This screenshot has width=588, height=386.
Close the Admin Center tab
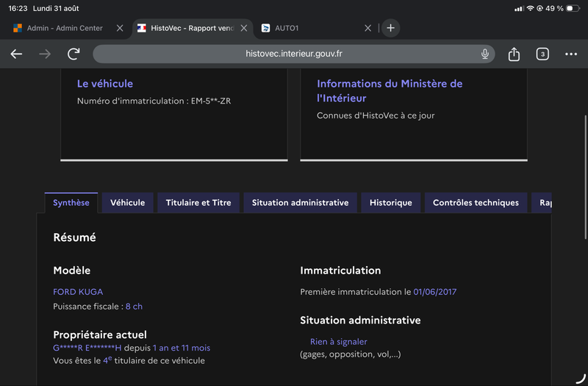pos(120,28)
